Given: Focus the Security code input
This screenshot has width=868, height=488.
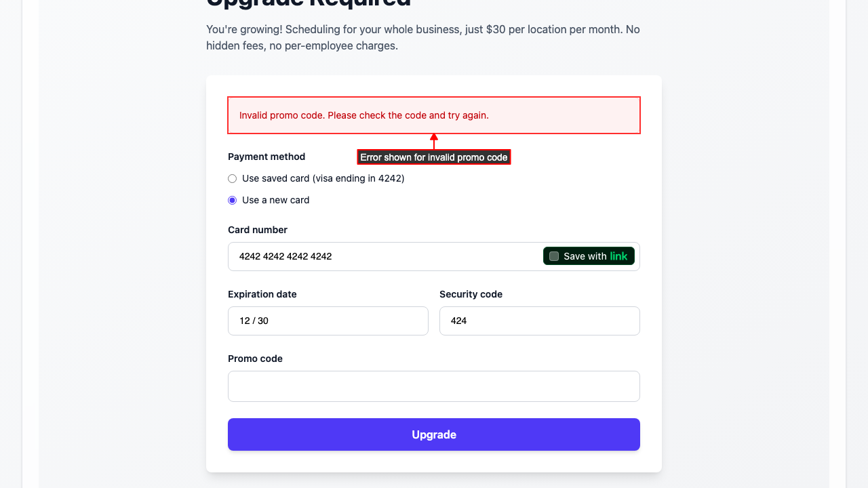Looking at the screenshot, I should [539, 321].
